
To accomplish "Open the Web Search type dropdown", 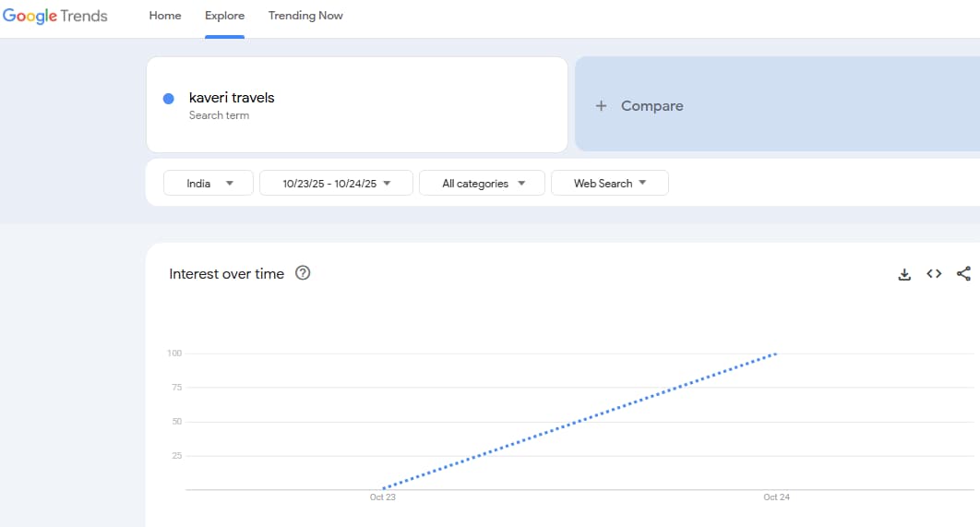I will (x=609, y=183).
